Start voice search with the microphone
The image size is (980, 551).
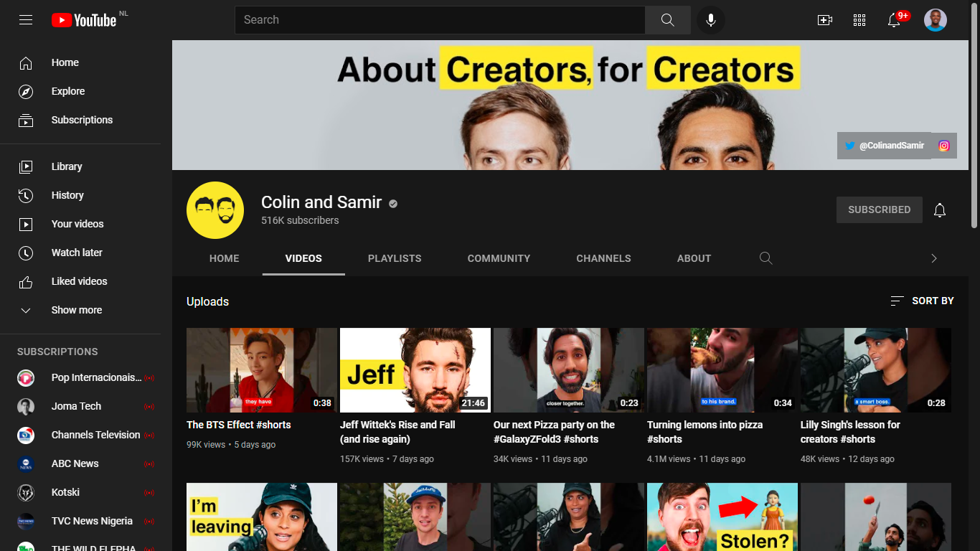[711, 20]
